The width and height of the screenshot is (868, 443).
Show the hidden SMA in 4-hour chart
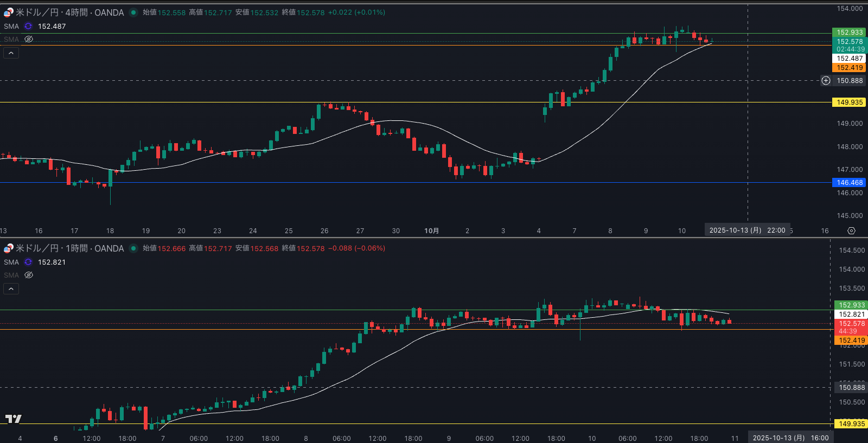(x=29, y=39)
